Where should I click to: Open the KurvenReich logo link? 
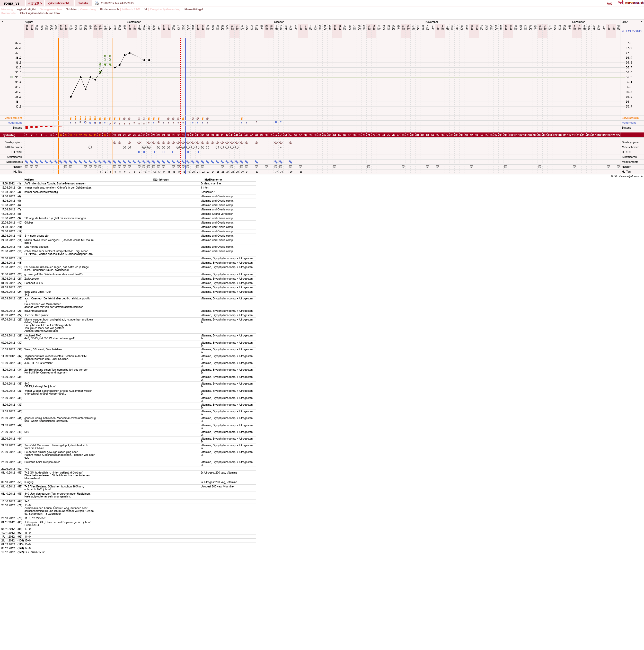[x=631, y=3]
